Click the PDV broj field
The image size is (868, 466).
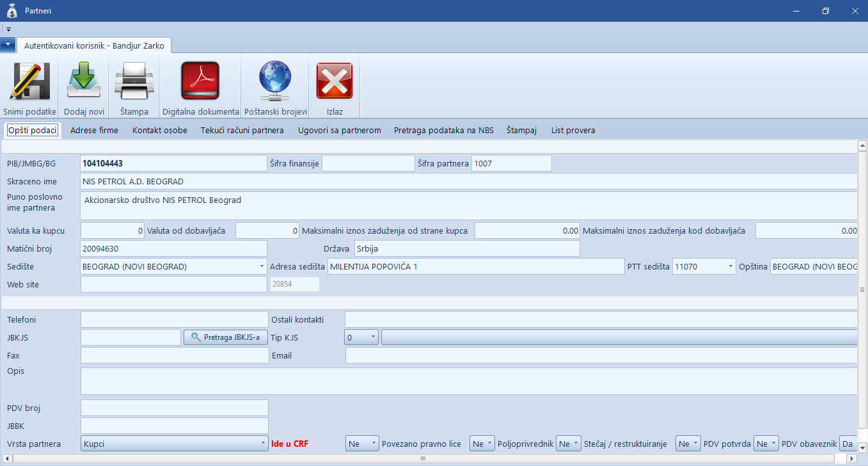[x=175, y=408]
